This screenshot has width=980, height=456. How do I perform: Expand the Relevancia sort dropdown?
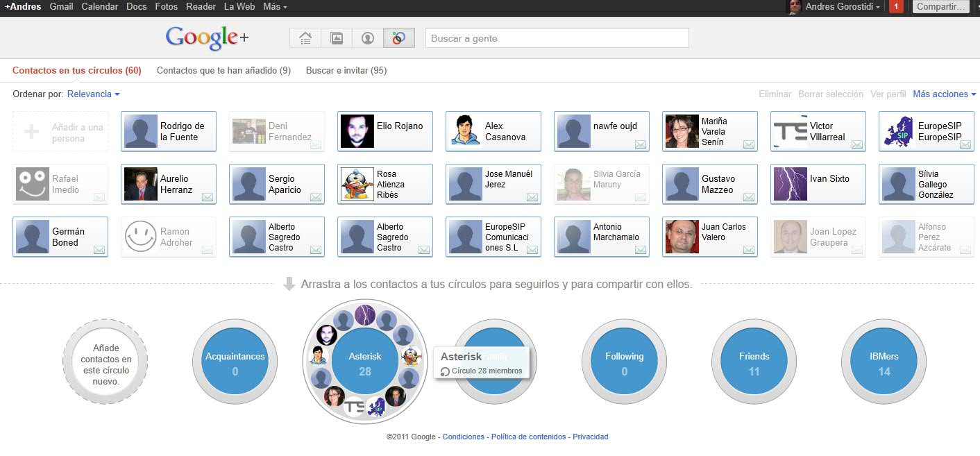coord(93,94)
